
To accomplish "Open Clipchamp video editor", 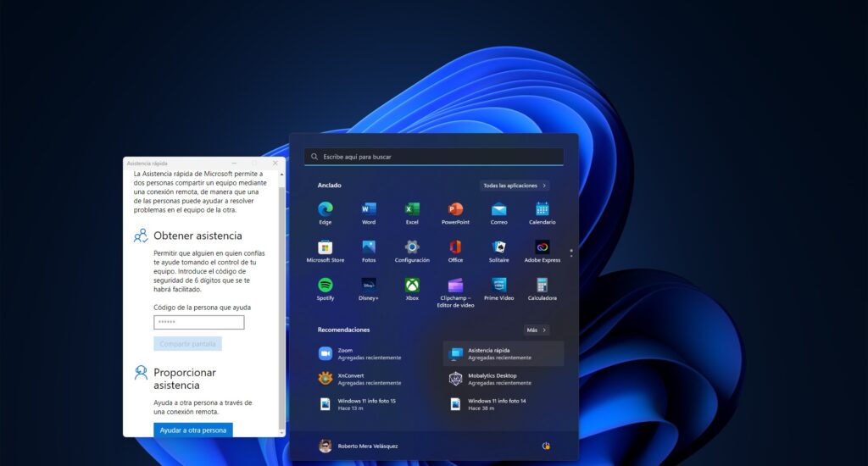I will point(455,292).
